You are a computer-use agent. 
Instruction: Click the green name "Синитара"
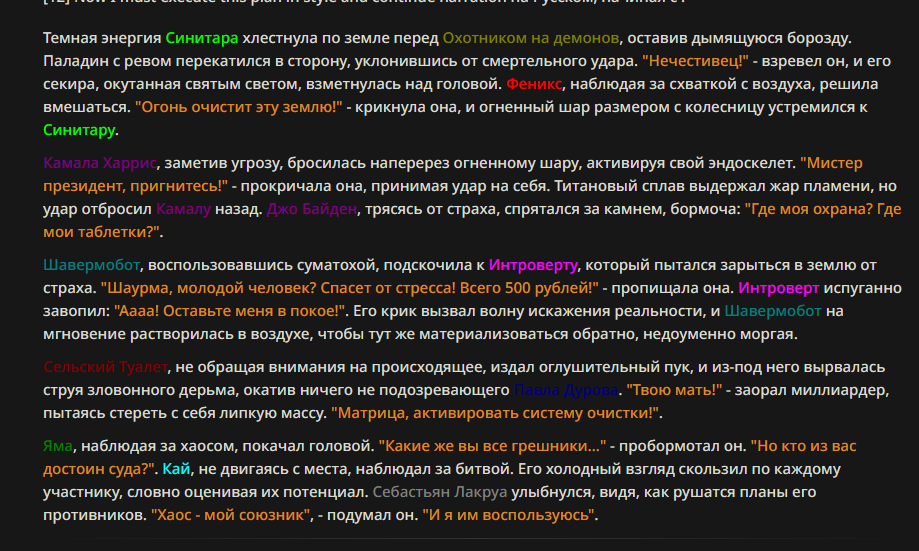[x=202, y=38]
